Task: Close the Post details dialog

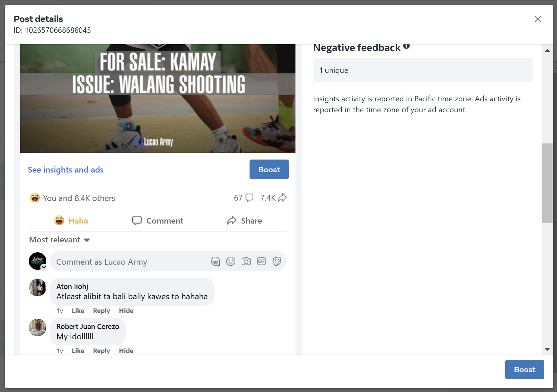Action: pos(537,19)
